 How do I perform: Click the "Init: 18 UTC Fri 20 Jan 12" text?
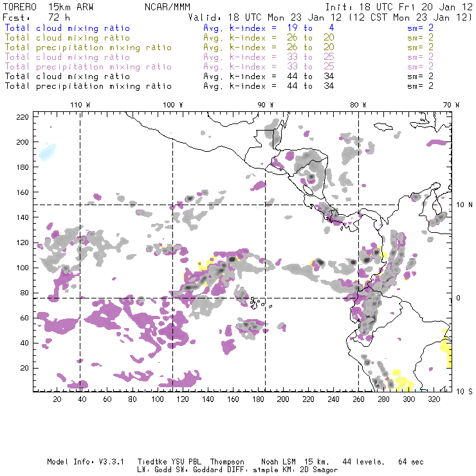(399, 7)
